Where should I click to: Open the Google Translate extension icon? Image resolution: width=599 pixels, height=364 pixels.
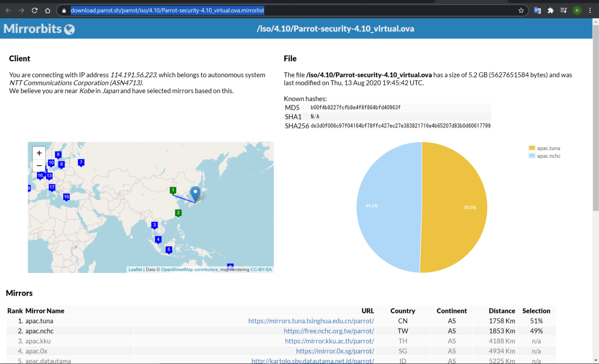[x=538, y=10]
